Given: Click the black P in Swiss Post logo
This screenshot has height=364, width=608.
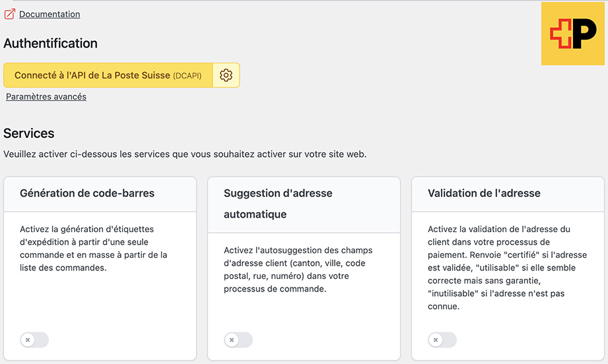Looking at the screenshot, I should pyautogui.click(x=584, y=34).
